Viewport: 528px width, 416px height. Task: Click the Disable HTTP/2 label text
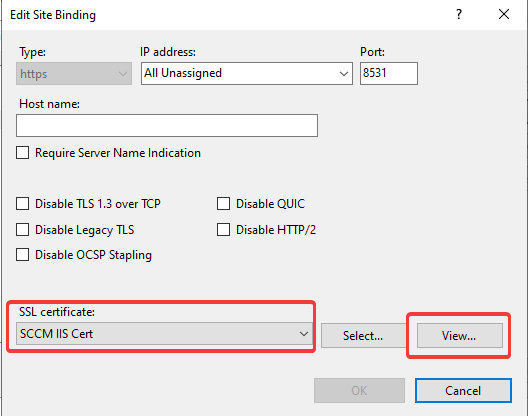[x=276, y=230]
